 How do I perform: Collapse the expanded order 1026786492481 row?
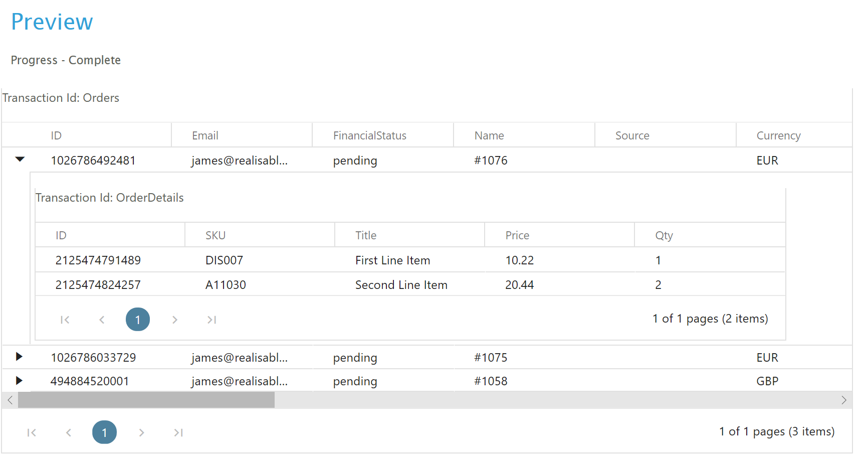20,160
